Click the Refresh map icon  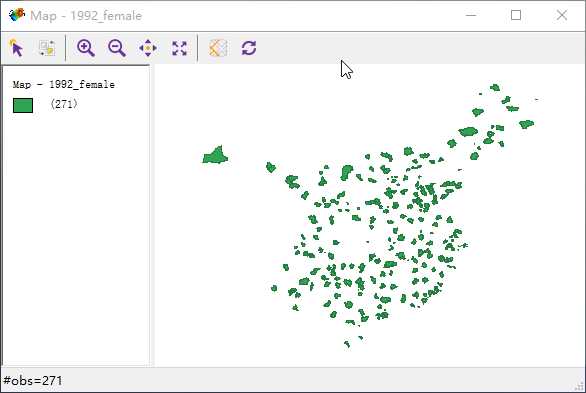(249, 48)
